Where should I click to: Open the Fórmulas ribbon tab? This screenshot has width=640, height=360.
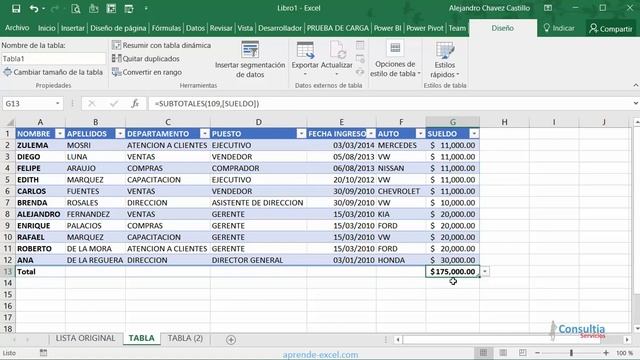166,28
